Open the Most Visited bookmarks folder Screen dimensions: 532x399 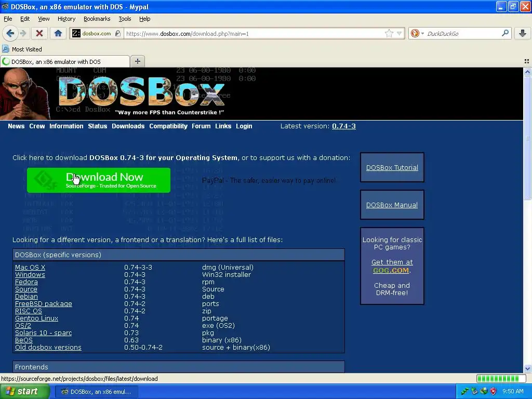pos(22,49)
